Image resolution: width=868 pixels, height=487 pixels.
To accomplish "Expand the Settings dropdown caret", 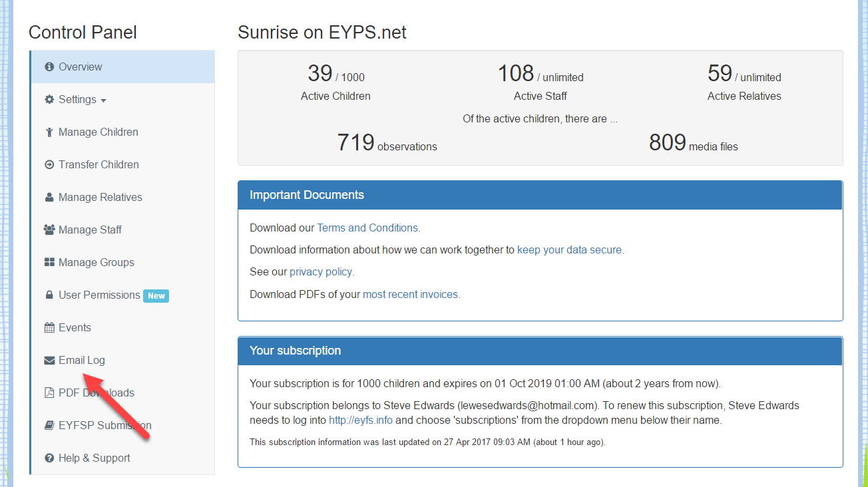I will click(x=103, y=100).
